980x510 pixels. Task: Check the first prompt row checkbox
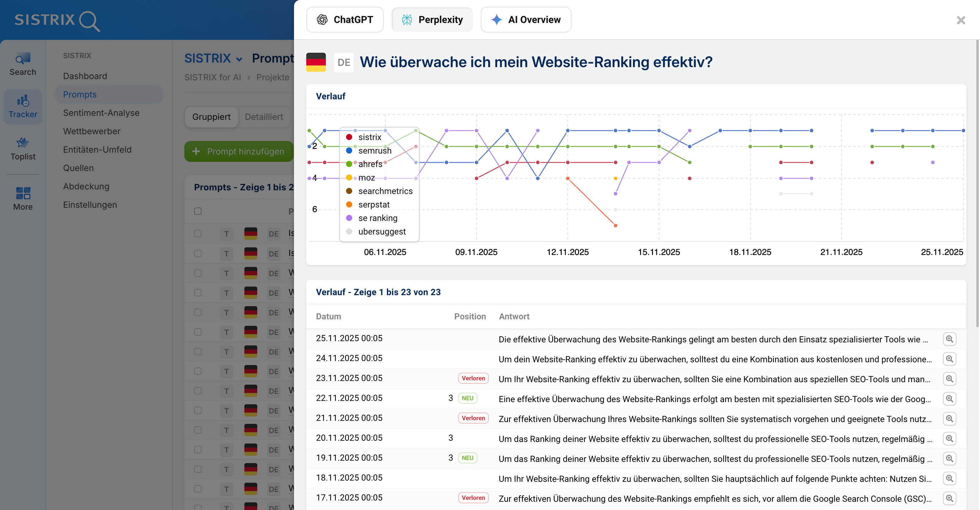198,234
